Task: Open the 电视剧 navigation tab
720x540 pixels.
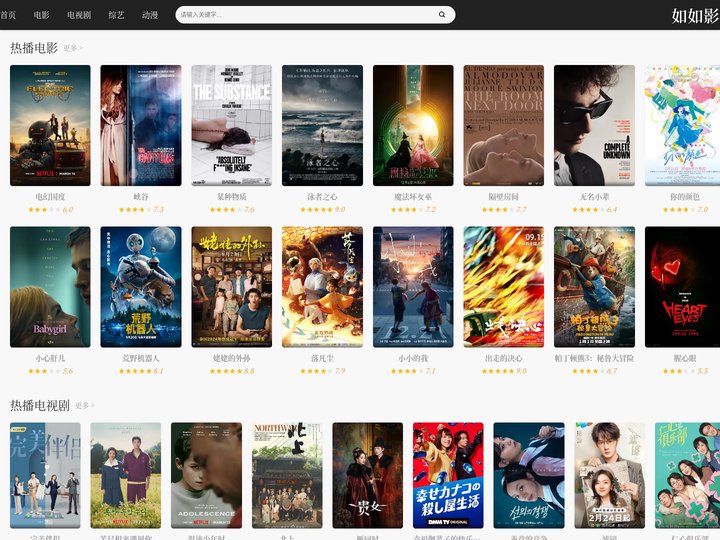Action: pyautogui.click(x=79, y=15)
